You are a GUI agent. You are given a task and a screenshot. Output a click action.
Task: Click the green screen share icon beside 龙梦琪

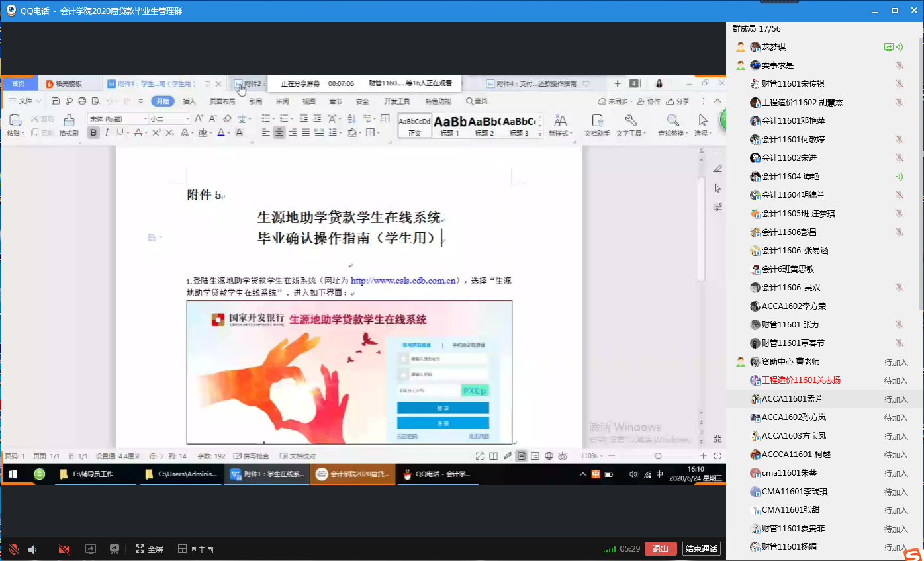click(x=889, y=47)
